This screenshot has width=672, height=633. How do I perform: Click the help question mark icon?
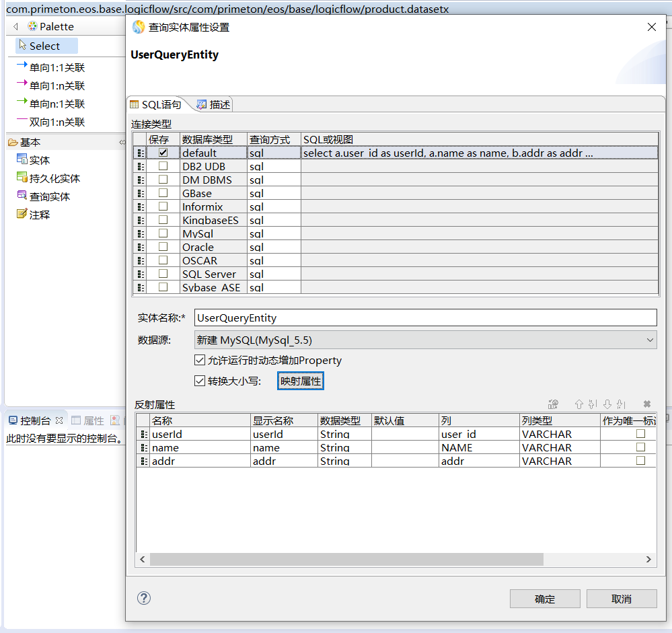pyautogui.click(x=144, y=598)
